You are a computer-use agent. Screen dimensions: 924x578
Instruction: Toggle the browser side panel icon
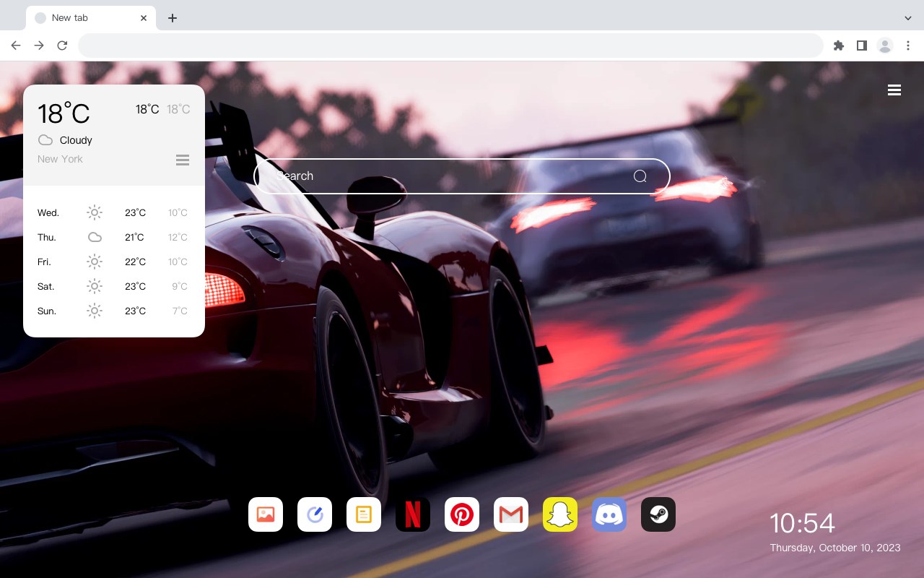[x=861, y=46]
